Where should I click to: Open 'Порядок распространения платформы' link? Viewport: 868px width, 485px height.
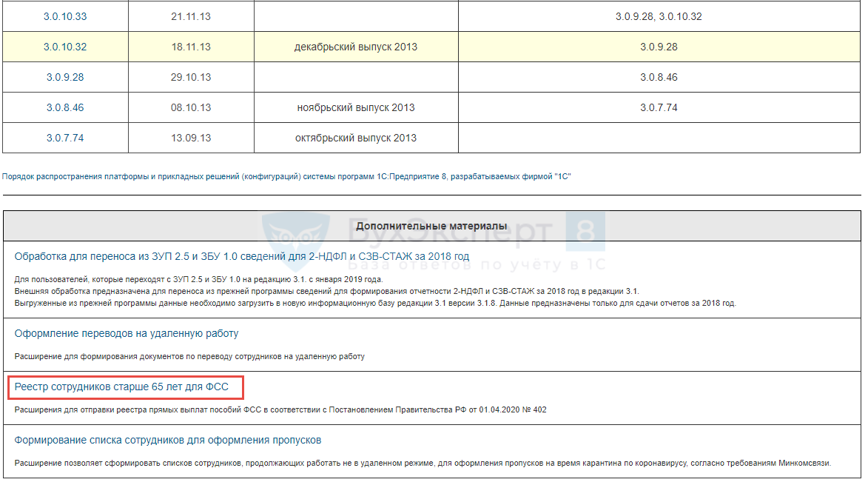click(x=286, y=176)
